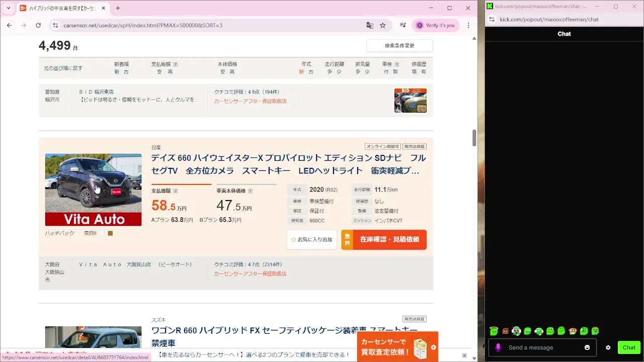Open Kick chat settings gear
644x362 pixels.
[x=608, y=347]
